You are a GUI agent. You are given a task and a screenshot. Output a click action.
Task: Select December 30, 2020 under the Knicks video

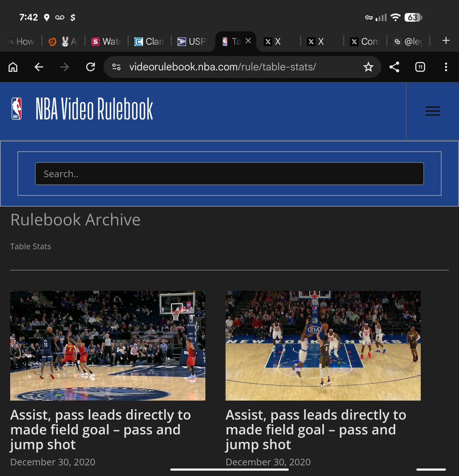click(x=268, y=462)
